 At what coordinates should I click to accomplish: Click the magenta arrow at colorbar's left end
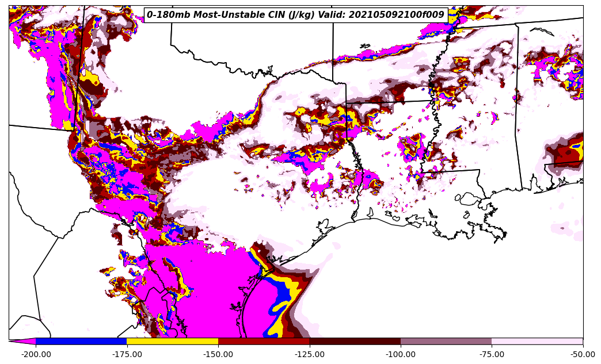coord(23,341)
